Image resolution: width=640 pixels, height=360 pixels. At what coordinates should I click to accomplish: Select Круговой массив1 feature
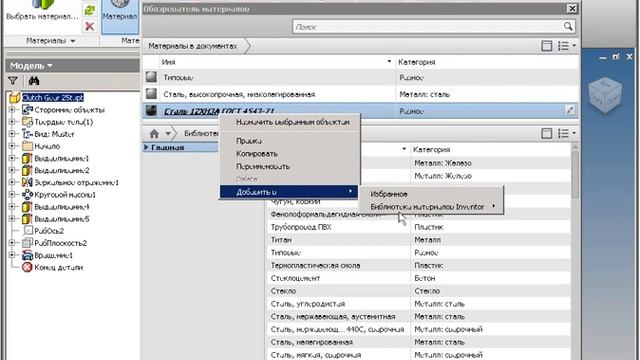[x=64, y=195]
